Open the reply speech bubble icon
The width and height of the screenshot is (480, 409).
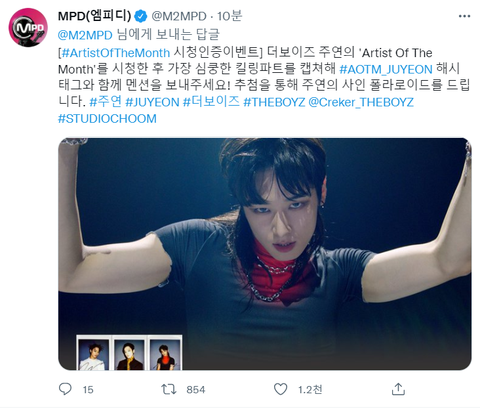tap(65, 389)
